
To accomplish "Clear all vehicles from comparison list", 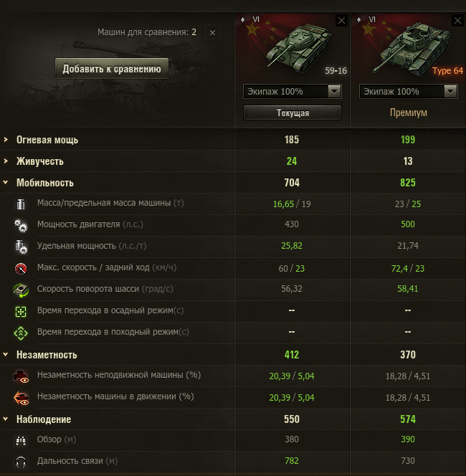I will 212,32.
